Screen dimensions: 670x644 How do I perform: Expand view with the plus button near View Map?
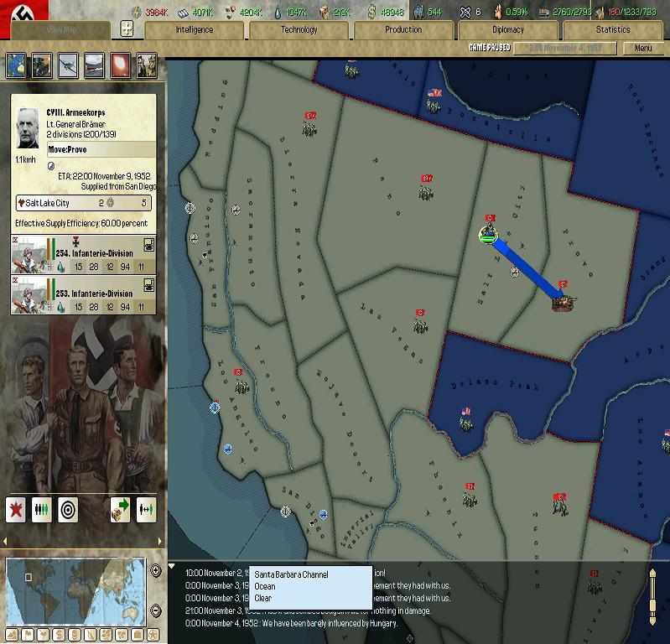[127, 29]
